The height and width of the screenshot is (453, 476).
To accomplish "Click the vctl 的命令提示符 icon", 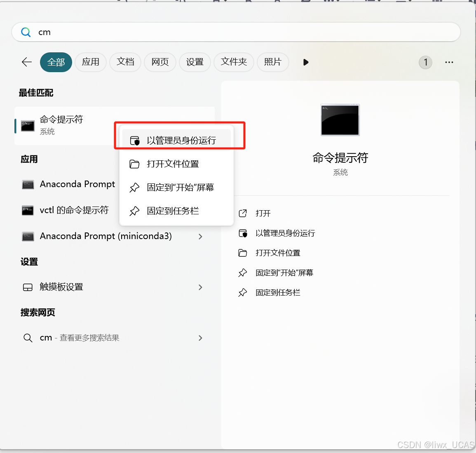I will (28, 210).
